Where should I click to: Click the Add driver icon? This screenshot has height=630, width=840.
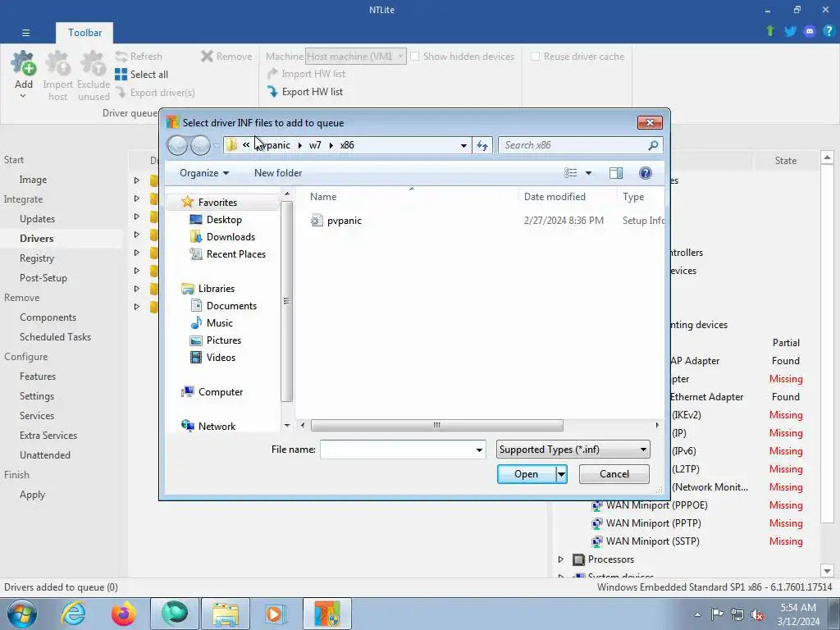[x=24, y=63]
